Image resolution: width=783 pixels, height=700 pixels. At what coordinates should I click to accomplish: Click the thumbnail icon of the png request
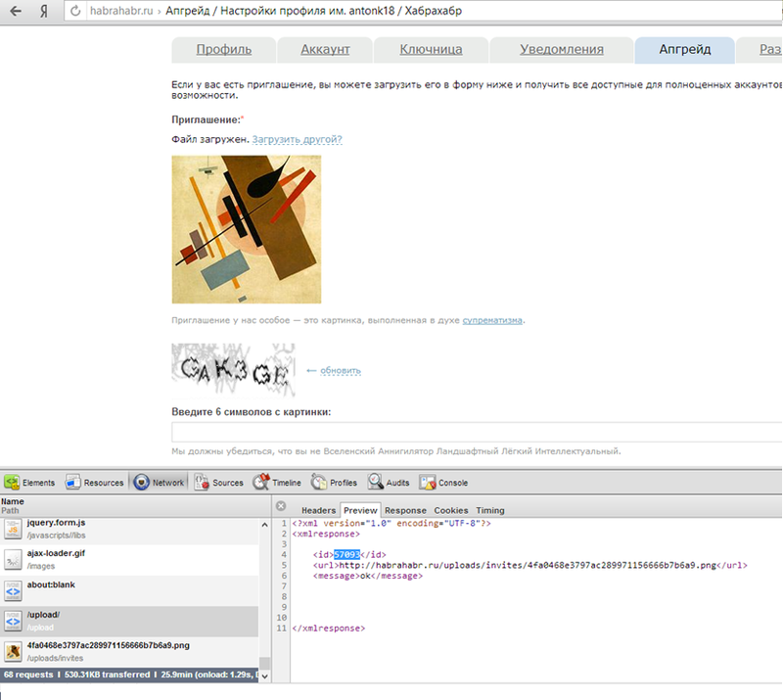click(13, 652)
